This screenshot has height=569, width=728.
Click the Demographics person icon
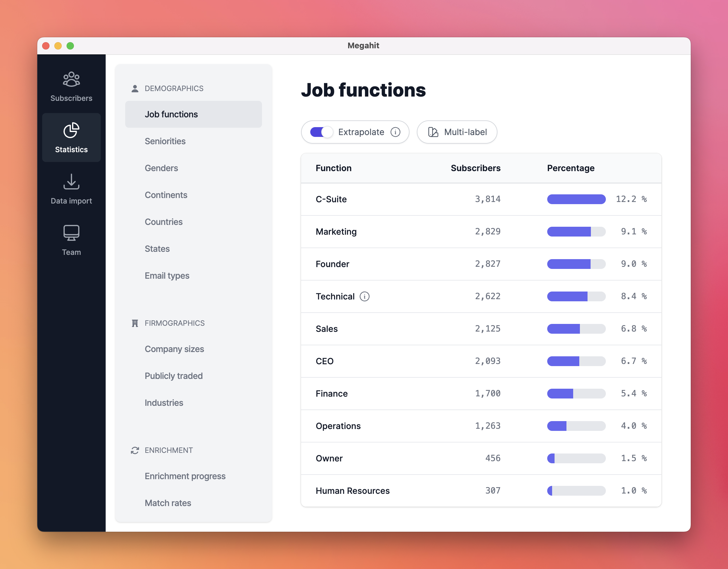(x=135, y=88)
